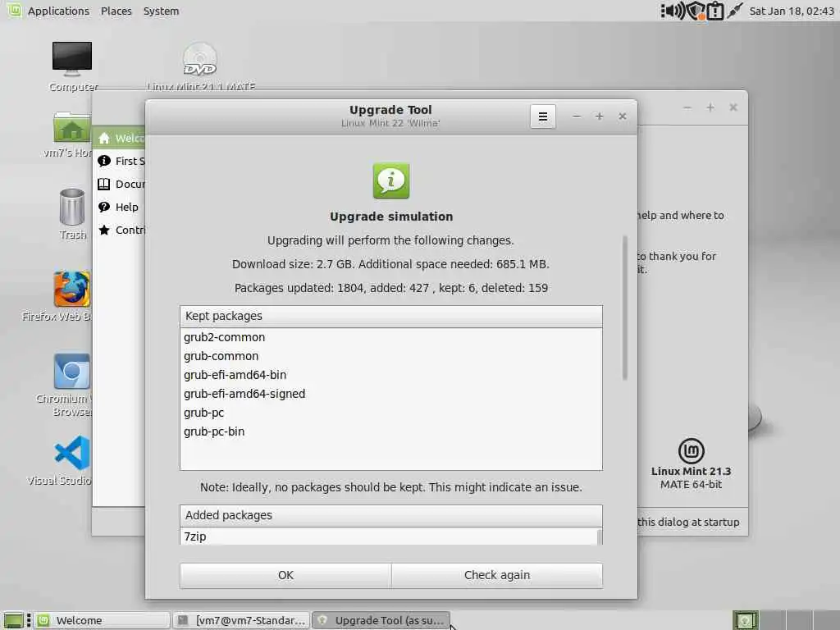
Task: Select grub2-common in Kept packages
Action: [391, 337]
